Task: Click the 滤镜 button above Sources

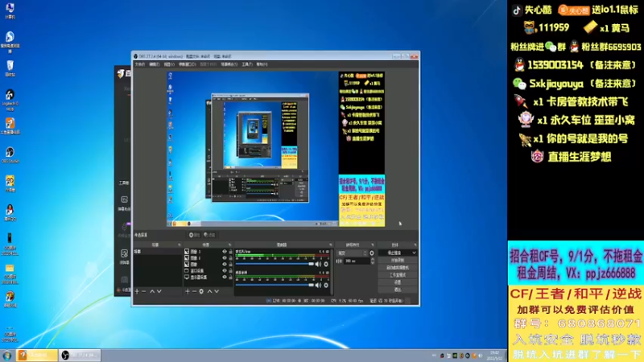Action: 209,235
